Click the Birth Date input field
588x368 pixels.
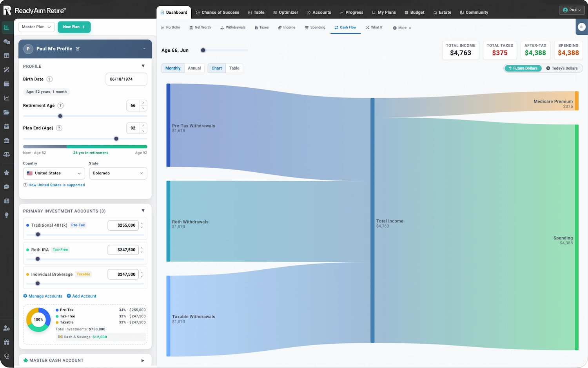[x=127, y=79]
